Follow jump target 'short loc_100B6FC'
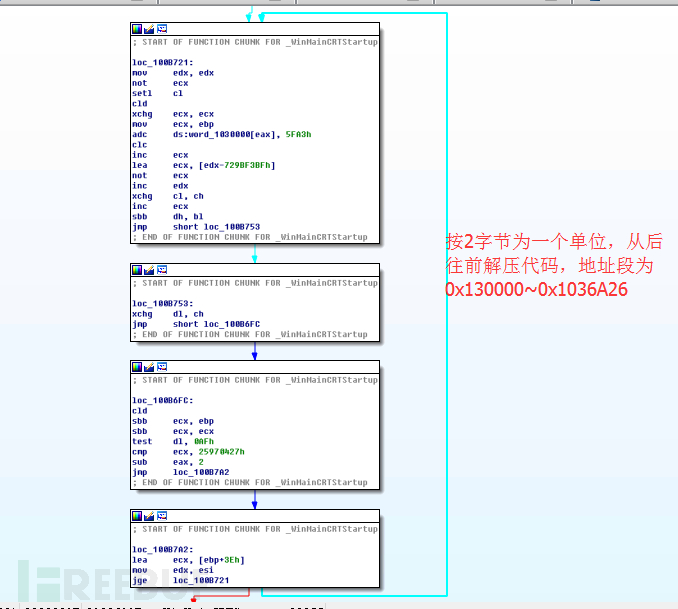 click(217, 324)
